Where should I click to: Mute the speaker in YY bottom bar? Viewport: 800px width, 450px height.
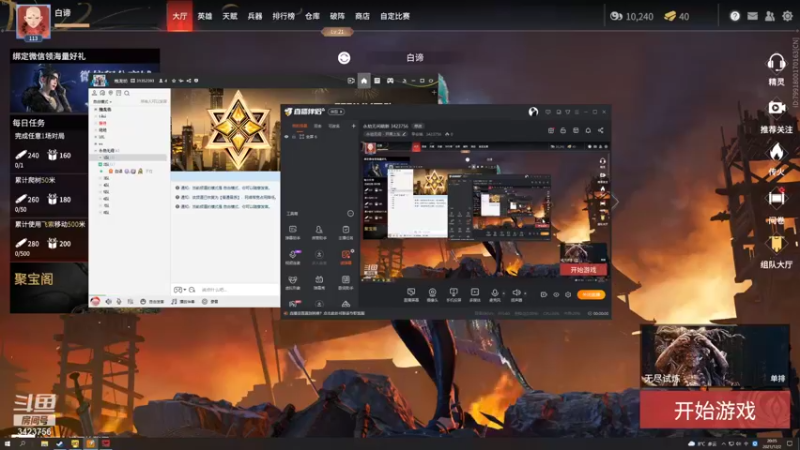click(108, 302)
